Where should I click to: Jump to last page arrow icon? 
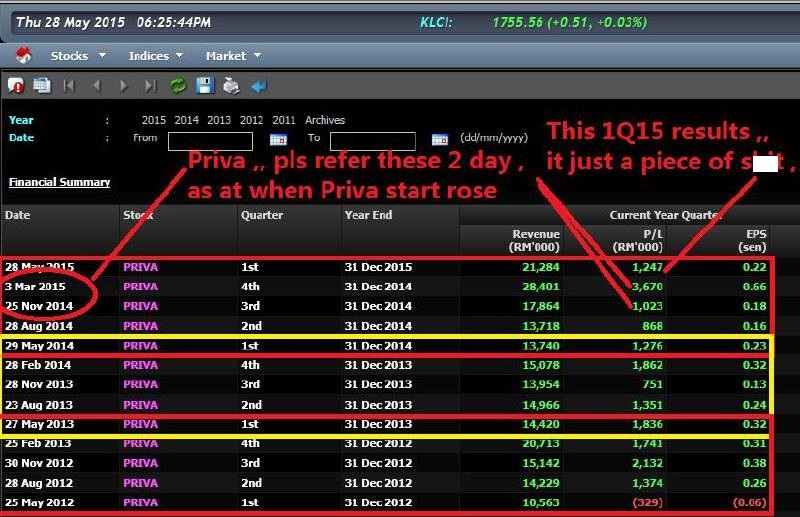[x=151, y=86]
